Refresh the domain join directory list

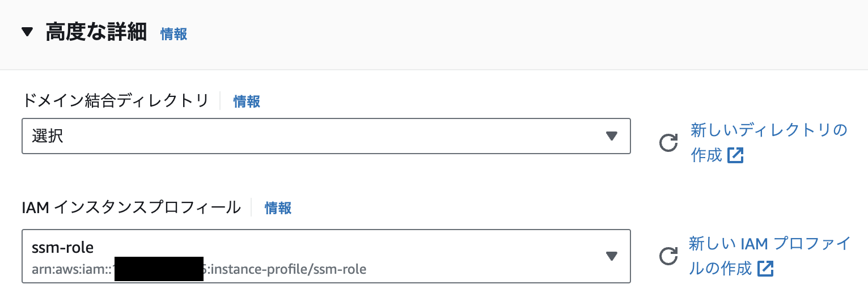668,143
